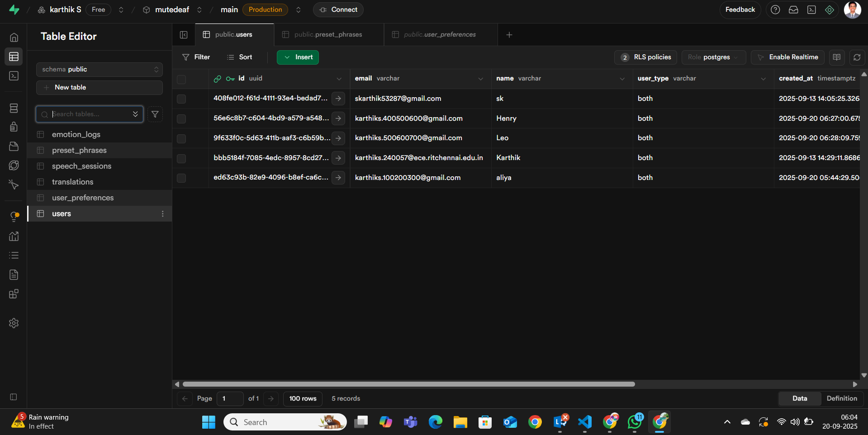
Task: Open the id column header dropdown
Action: pyautogui.click(x=339, y=79)
